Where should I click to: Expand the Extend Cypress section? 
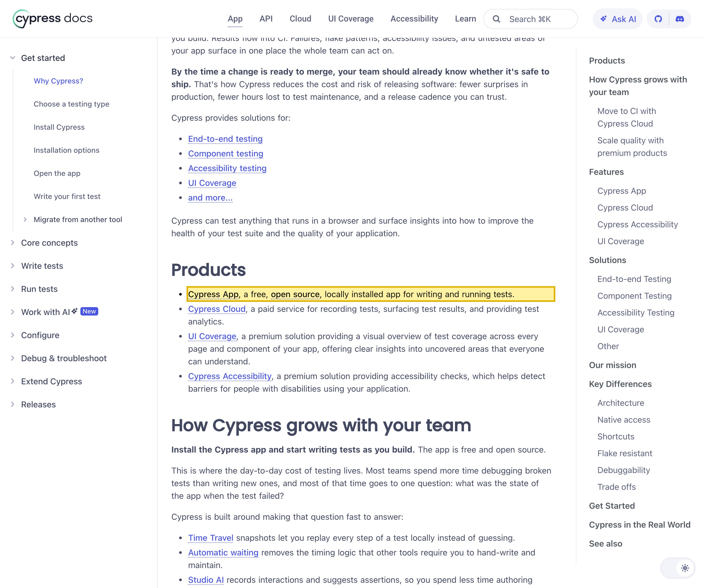pyautogui.click(x=13, y=381)
